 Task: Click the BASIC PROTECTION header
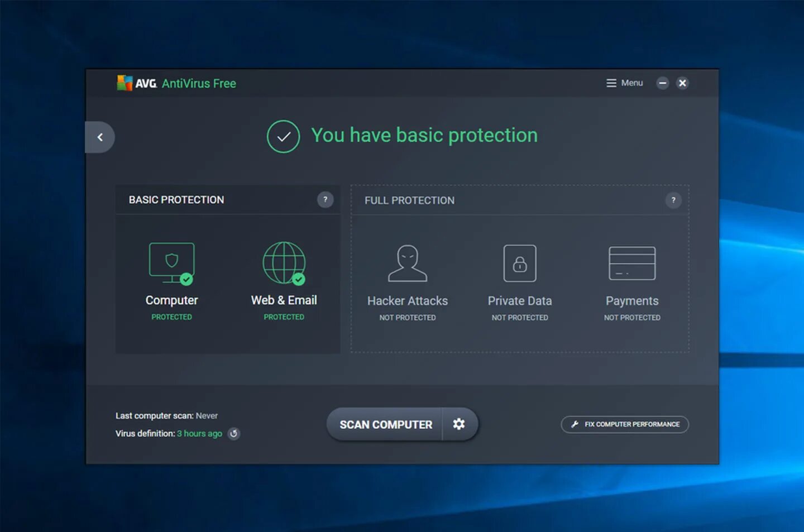(176, 200)
